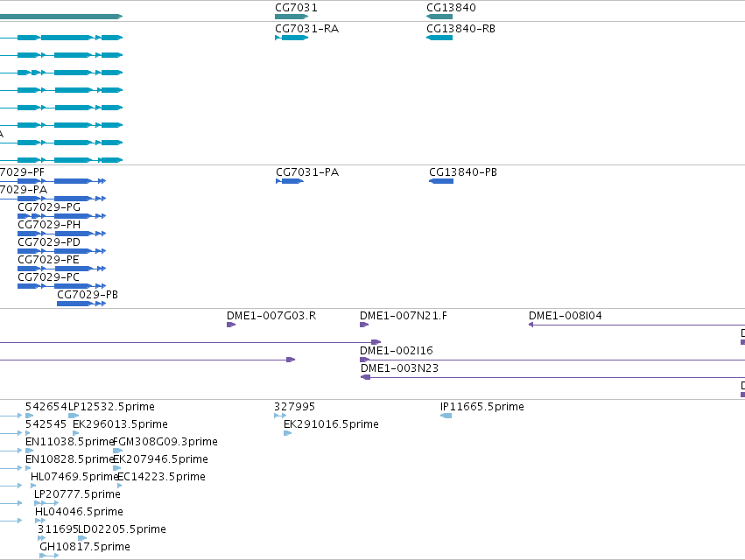The image size is (745, 560).
Task: Click the CG13840 gene glyph bar
Action: [x=439, y=17]
